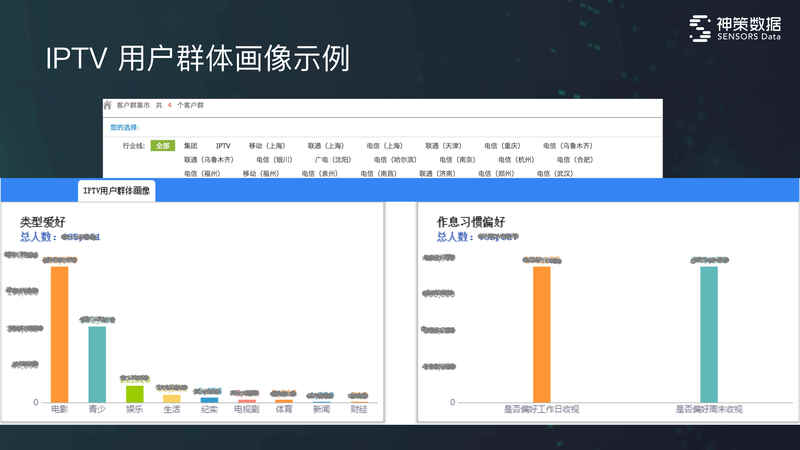Select the 集团 filter option
Screen dimensions: 800x450
191,146
